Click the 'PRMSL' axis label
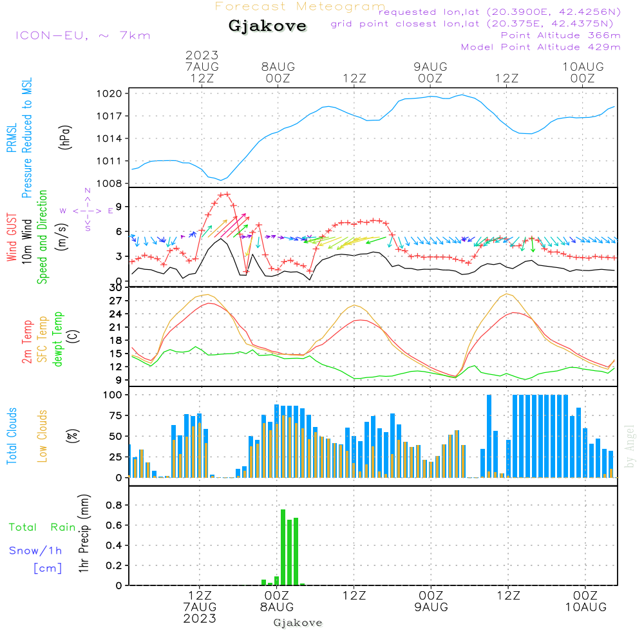 [x=12, y=137]
